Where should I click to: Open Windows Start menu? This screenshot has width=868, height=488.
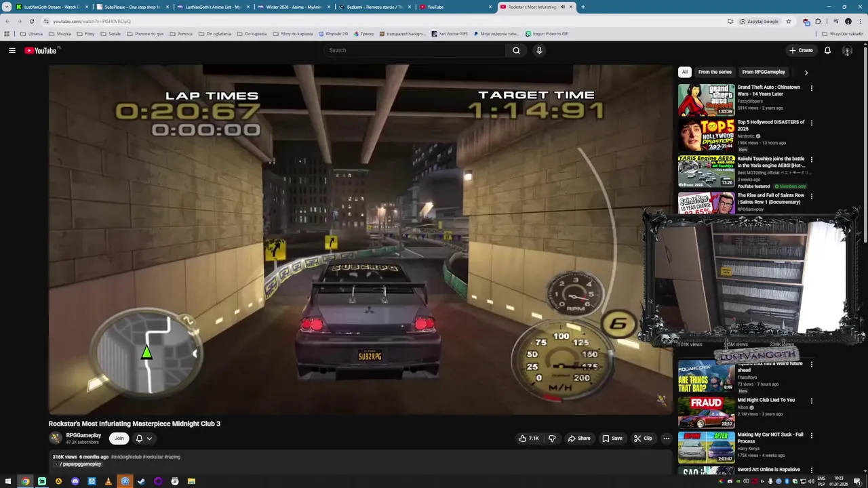tap(8, 481)
